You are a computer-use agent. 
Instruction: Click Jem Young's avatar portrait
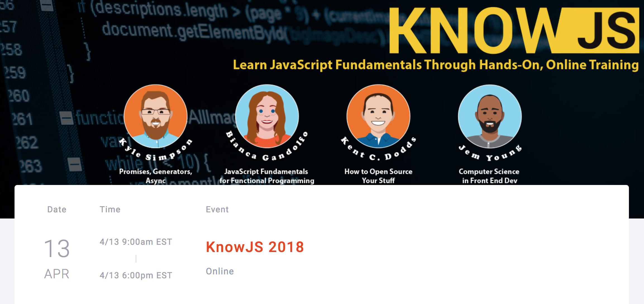click(490, 116)
